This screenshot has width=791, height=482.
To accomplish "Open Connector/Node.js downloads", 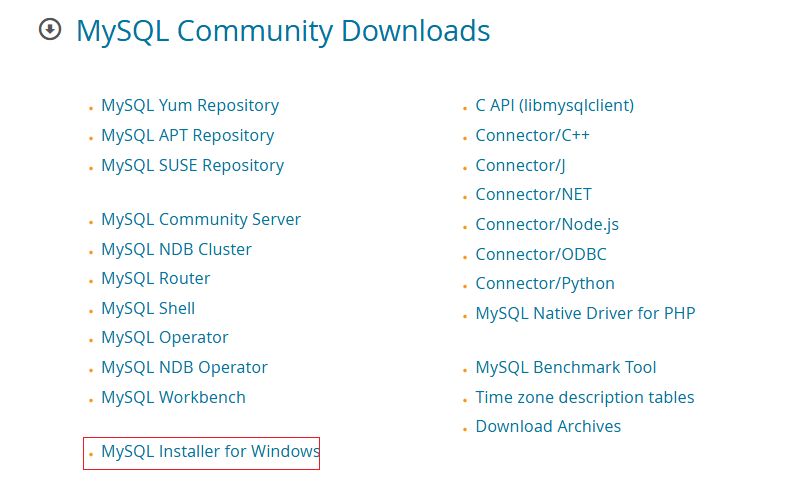I will (x=547, y=225).
